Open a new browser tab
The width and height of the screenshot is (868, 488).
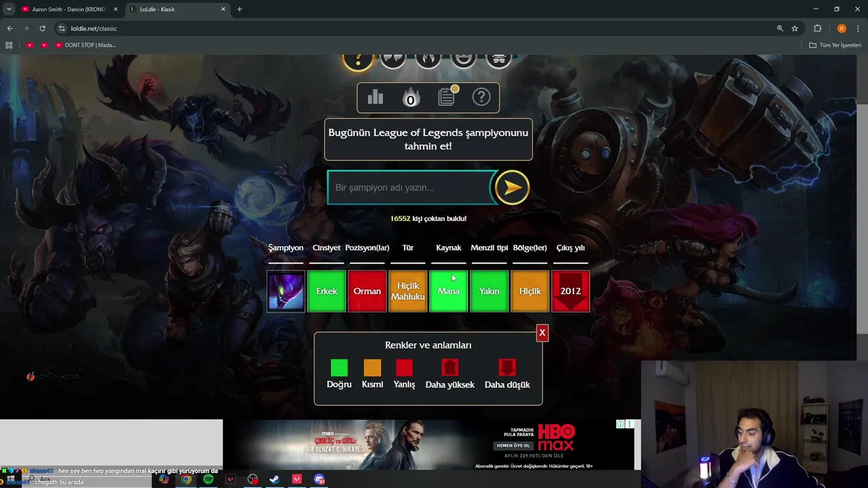[239, 9]
